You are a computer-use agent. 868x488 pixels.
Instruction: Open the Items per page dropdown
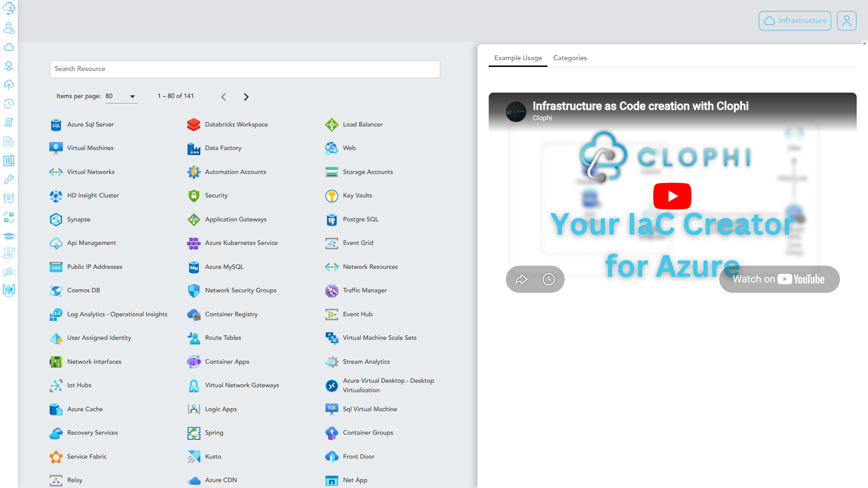pos(121,96)
